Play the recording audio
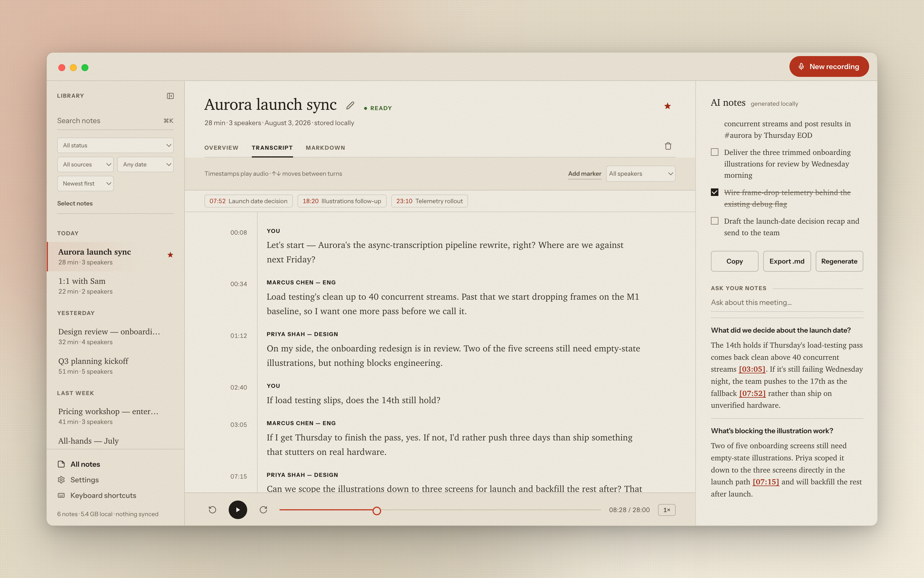 pos(237,510)
